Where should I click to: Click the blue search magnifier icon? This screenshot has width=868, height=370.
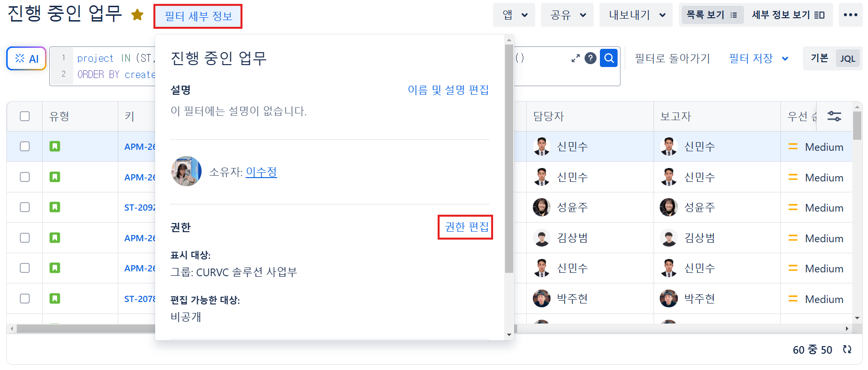(609, 58)
